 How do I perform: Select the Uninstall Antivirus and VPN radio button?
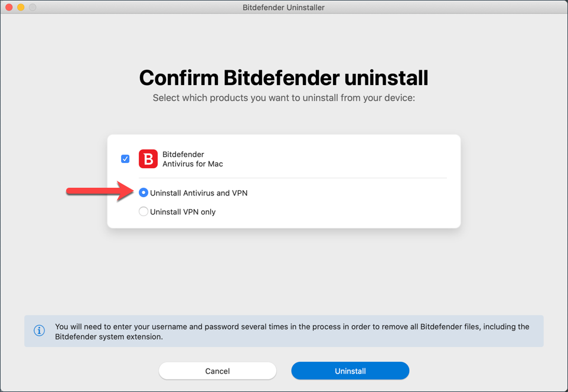[143, 192]
